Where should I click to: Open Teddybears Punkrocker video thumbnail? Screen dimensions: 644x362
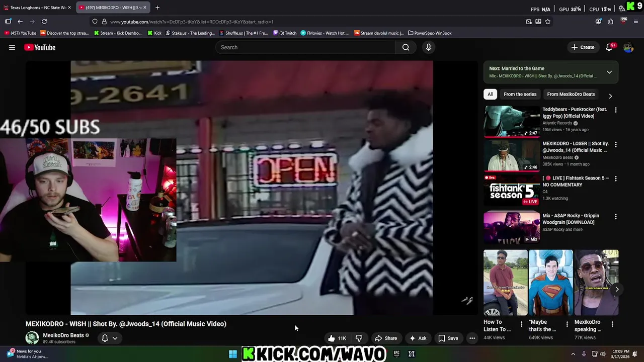(x=512, y=121)
